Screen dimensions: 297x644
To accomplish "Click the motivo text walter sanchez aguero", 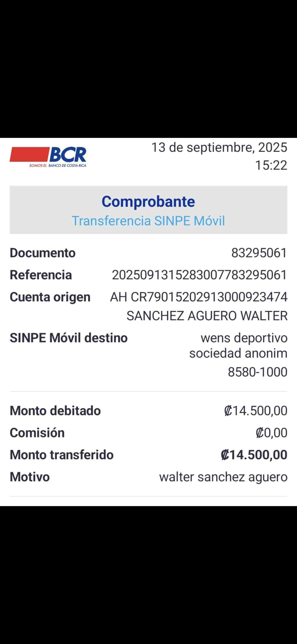I will (223, 477).
